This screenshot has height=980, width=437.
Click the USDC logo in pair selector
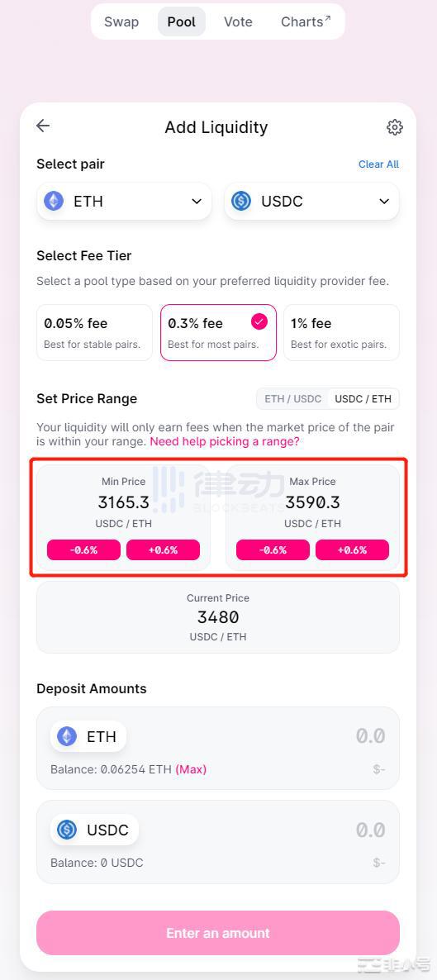pos(241,202)
